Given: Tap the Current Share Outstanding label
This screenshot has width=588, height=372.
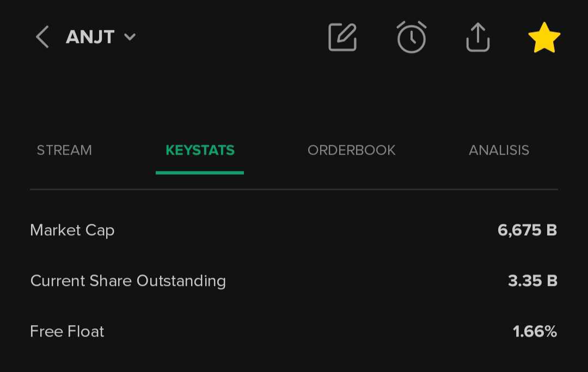Looking at the screenshot, I should click(128, 281).
